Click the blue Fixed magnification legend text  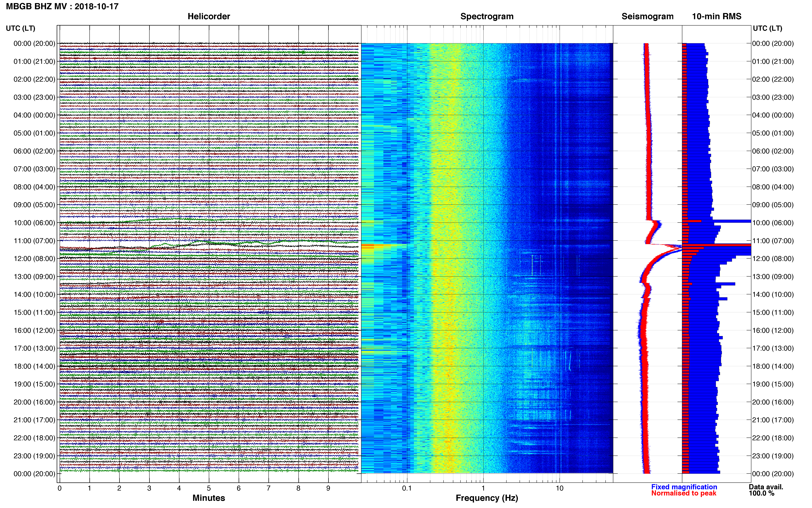click(684, 487)
